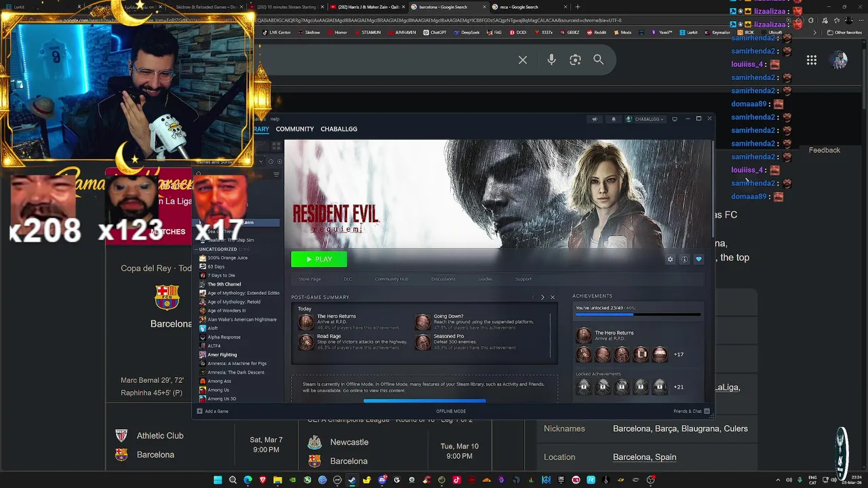This screenshot has height=488, width=868.
Task: Start Google voice search microphone
Action: pos(551,60)
